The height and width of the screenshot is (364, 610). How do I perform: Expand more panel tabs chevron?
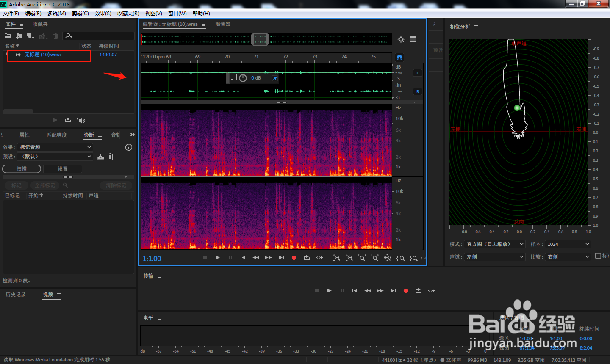click(x=133, y=135)
